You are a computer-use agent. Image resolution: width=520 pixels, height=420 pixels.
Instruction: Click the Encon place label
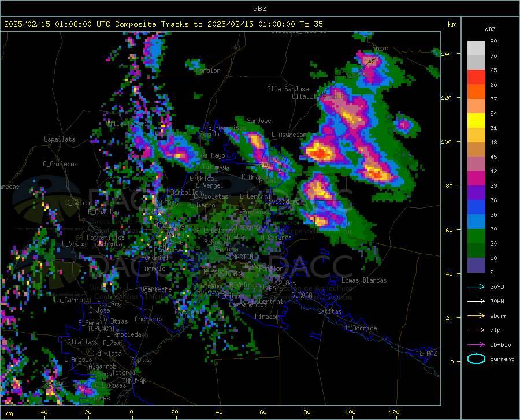[381, 48]
